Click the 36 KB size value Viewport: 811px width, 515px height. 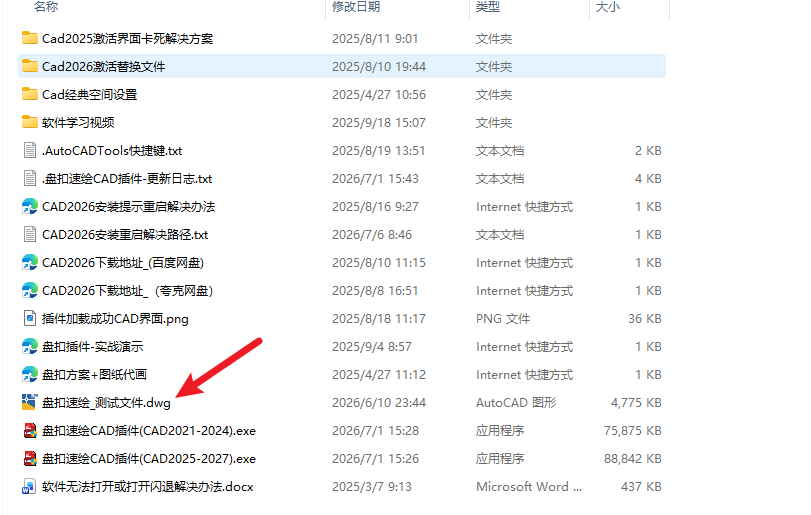[x=644, y=319]
